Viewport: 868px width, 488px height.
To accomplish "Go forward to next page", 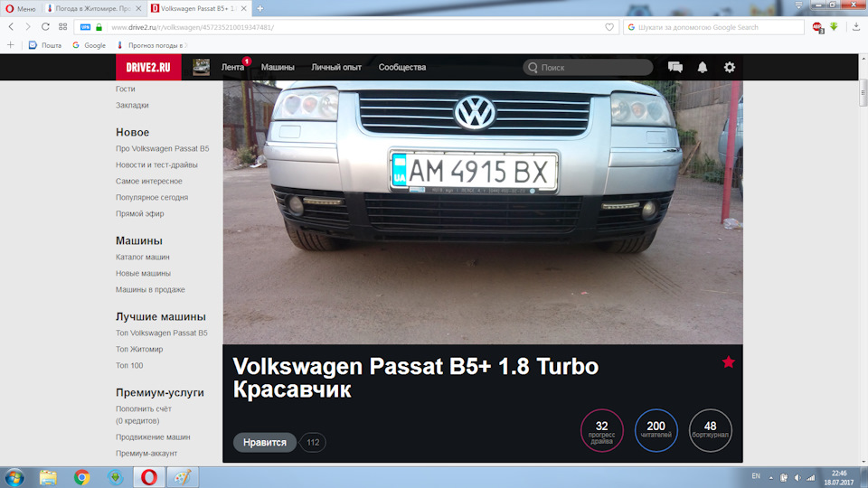I will pos(28,26).
